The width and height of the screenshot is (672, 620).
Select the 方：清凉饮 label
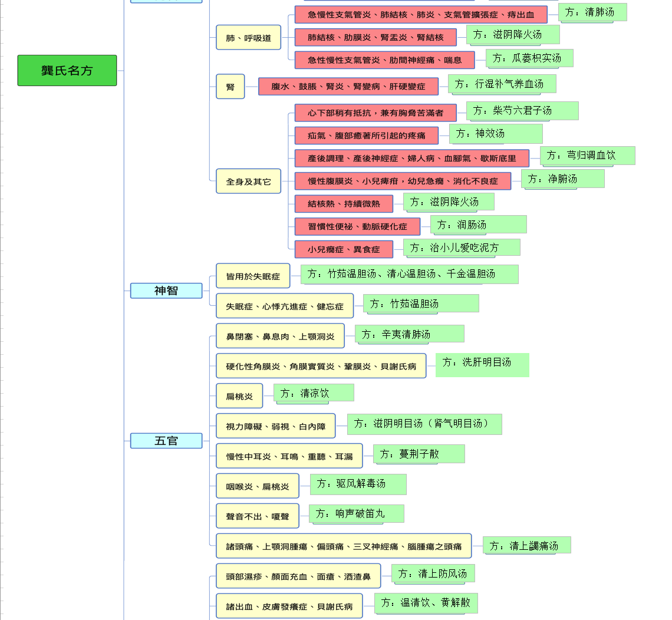[x=314, y=393]
